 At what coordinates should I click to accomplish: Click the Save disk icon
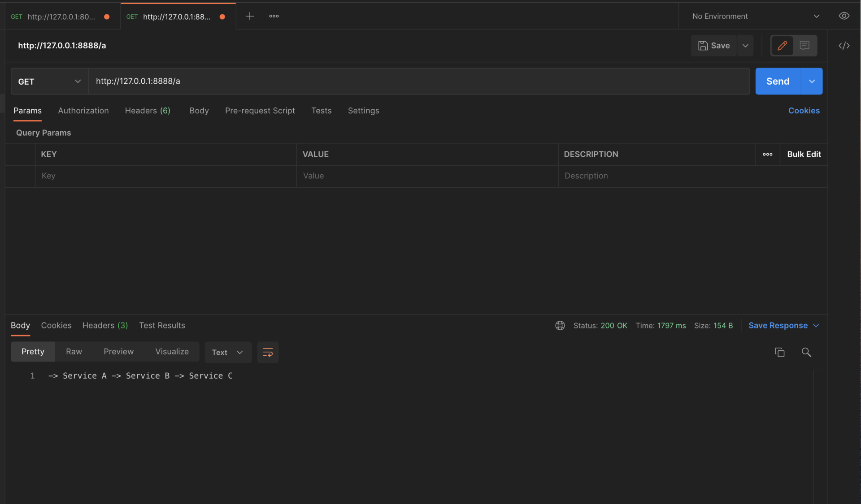click(703, 46)
